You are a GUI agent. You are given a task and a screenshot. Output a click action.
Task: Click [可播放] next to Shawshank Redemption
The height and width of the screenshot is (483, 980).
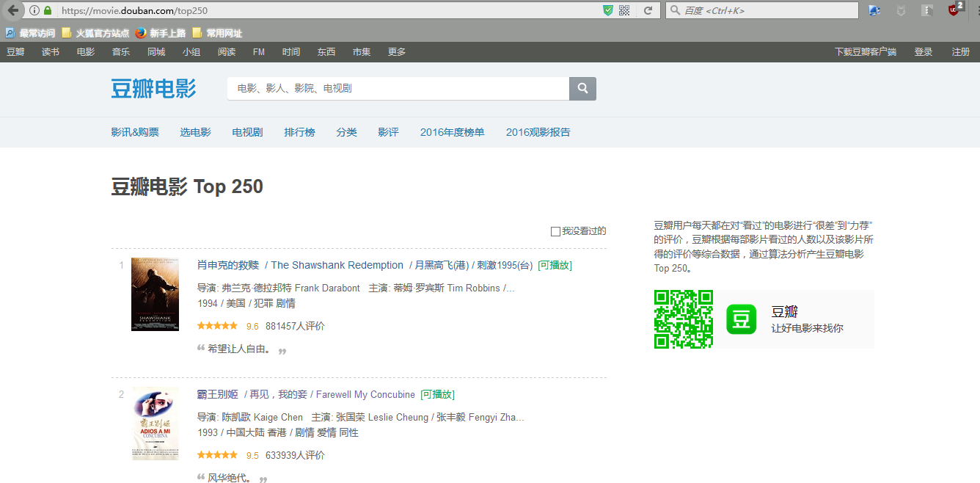(555, 265)
